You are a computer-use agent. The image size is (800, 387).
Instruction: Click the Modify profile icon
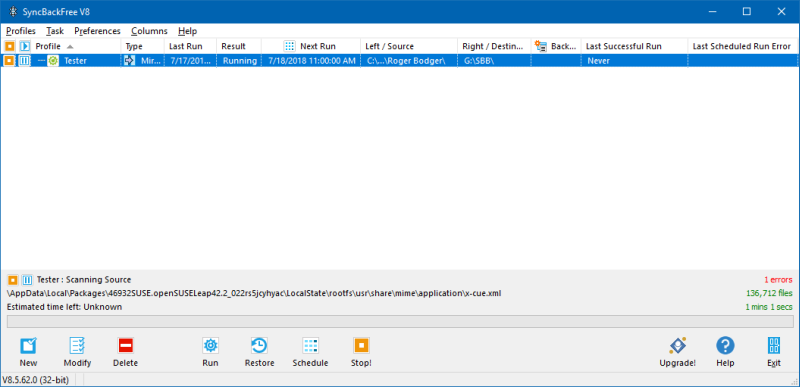click(77, 346)
